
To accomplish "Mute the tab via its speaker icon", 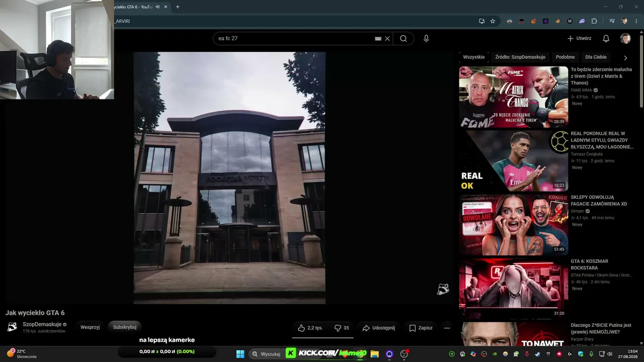I will click(157, 7).
